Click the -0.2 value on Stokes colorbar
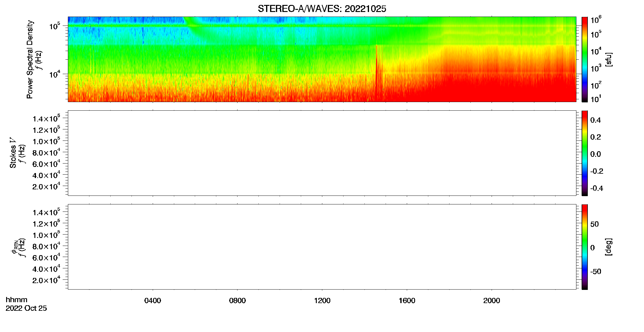 [x=597, y=171]
